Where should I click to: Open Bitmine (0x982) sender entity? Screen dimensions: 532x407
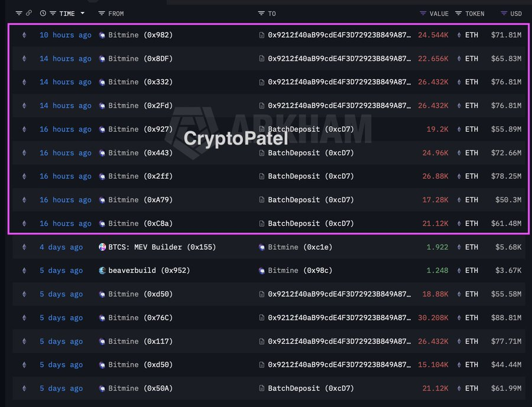(140, 35)
